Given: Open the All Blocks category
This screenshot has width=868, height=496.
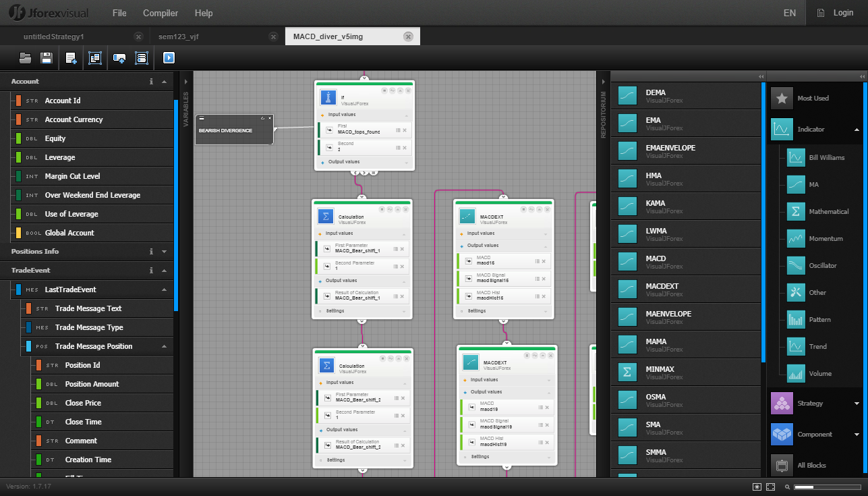Looking at the screenshot, I should click(x=816, y=465).
